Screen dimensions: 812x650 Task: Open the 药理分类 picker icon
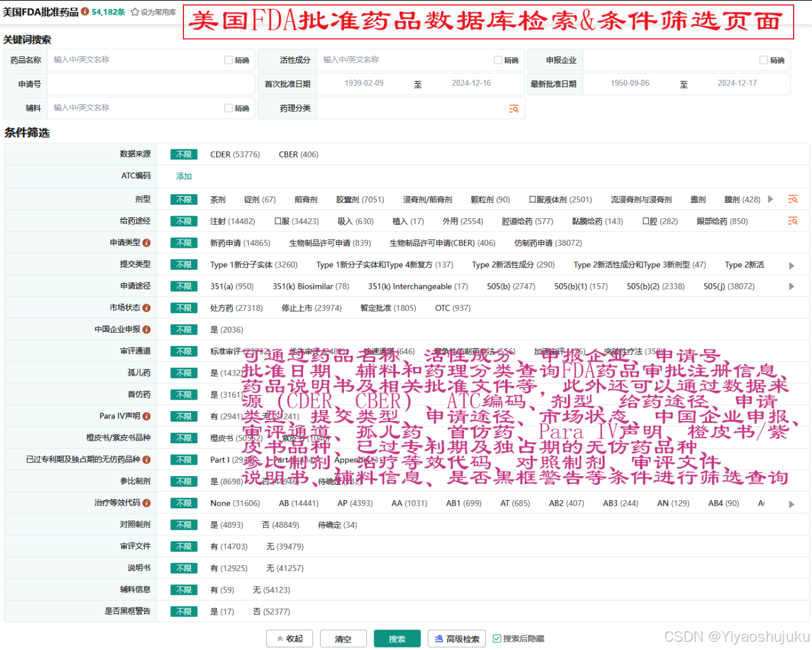pos(514,109)
